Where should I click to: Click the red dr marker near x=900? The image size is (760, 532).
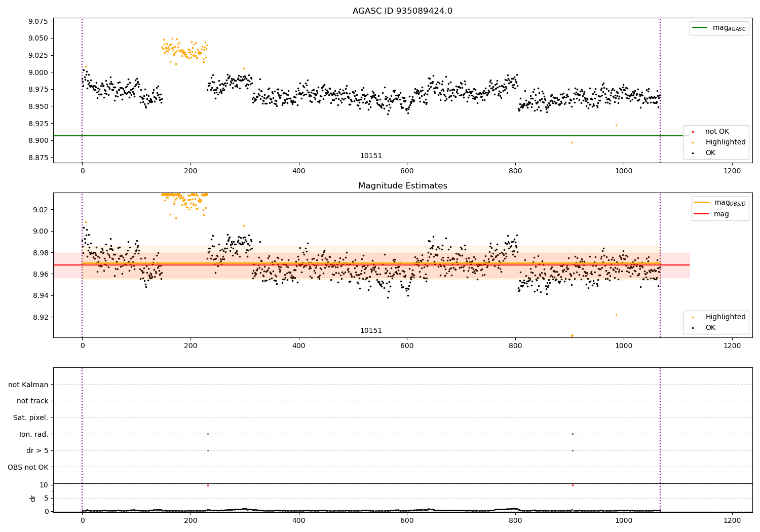pyautogui.click(x=573, y=485)
